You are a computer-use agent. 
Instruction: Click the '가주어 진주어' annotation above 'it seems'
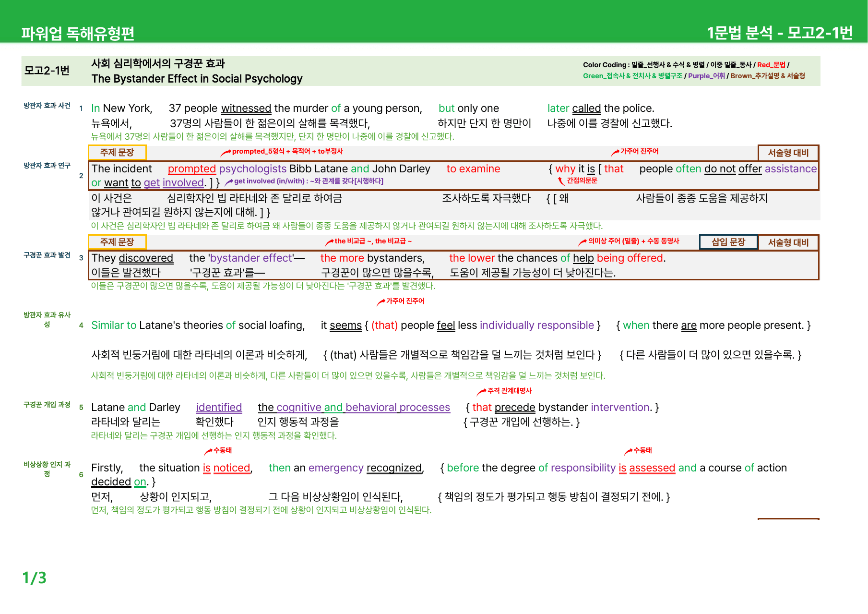405,301
